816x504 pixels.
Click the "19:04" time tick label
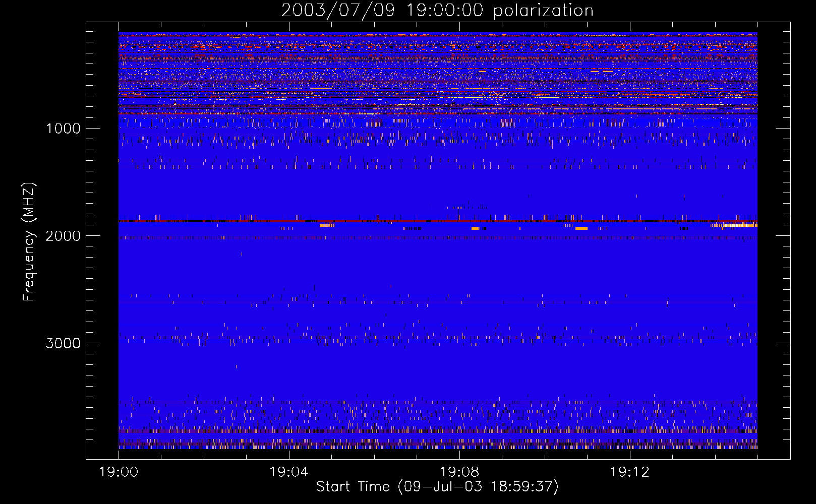pyautogui.click(x=289, y=472)
